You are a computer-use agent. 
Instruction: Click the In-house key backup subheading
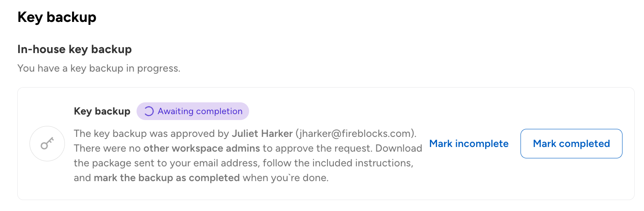tap(75, 49)
